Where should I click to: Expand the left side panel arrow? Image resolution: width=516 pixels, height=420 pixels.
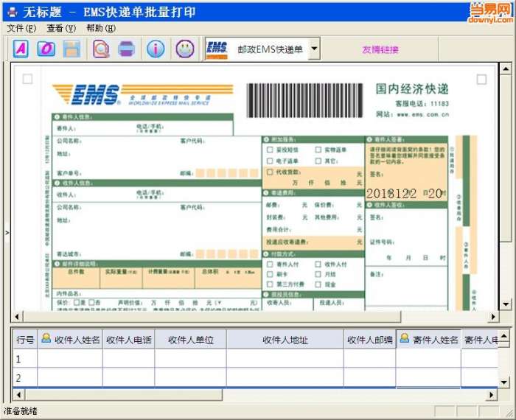(7, 233)
